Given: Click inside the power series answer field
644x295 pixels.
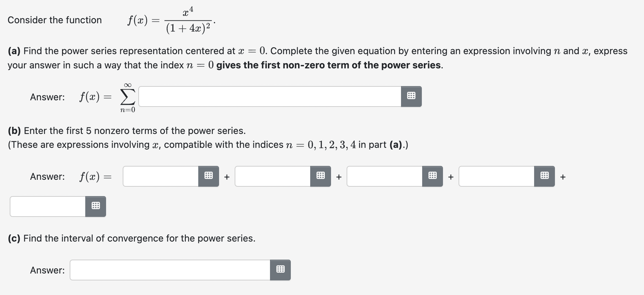Looking at the screenshot, I should coord(270,96).
